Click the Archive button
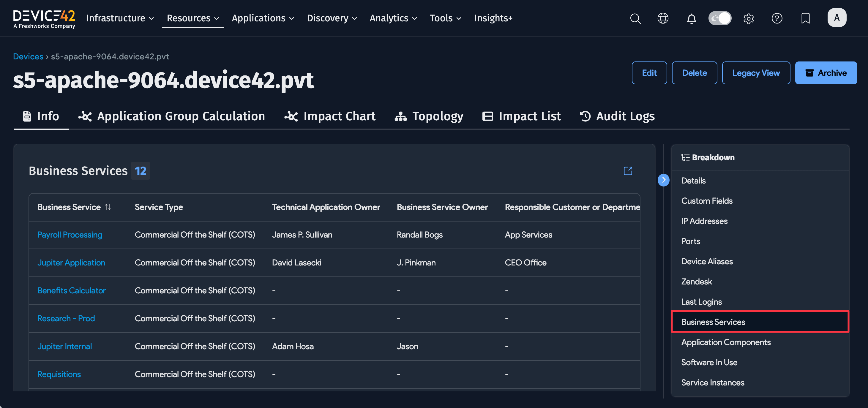The height and width of the screenshot is (408, 868). coord(826,73)
